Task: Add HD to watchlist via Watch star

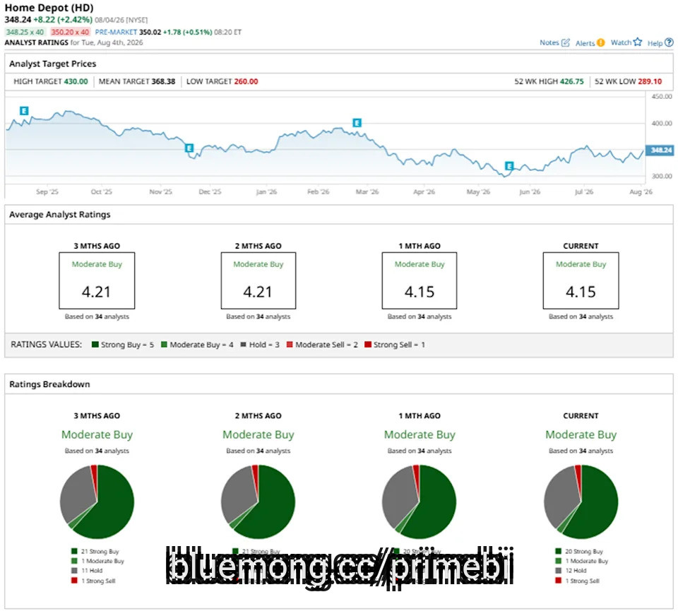Action: click(638, 42)
